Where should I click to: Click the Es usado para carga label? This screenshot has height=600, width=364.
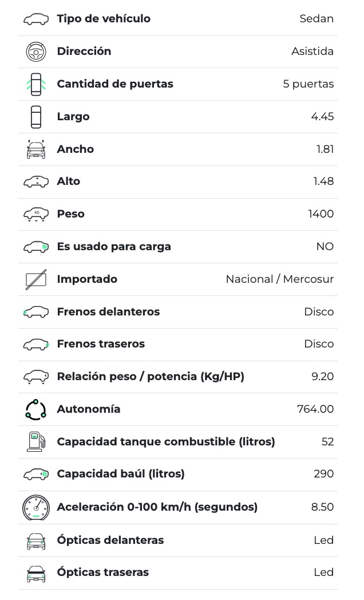pyautogui.click(x=114, y=247)
